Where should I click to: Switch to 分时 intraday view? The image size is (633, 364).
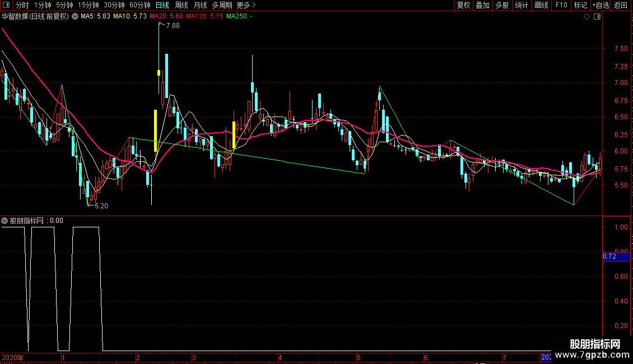(x=22, y=5)
